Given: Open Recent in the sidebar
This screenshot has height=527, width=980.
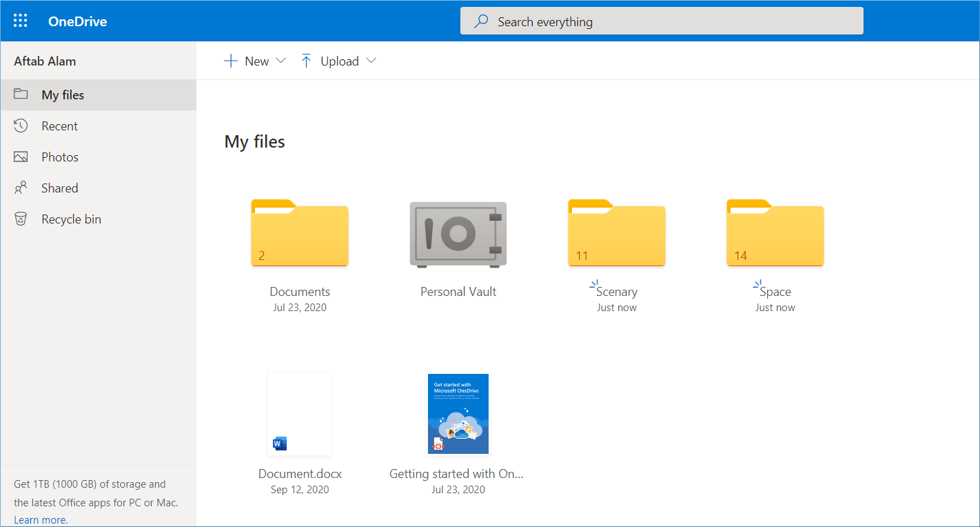Looking at the screenshot, I should (x=98, y=126).
